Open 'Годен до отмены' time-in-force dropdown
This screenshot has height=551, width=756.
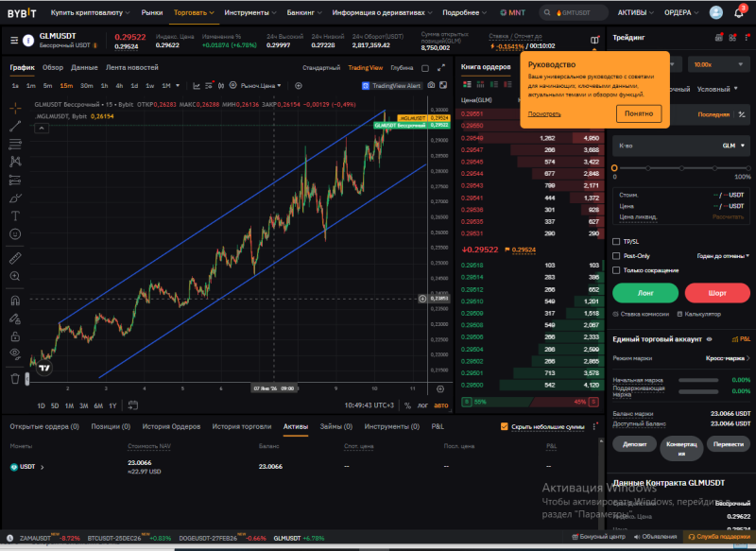[722, 256]
